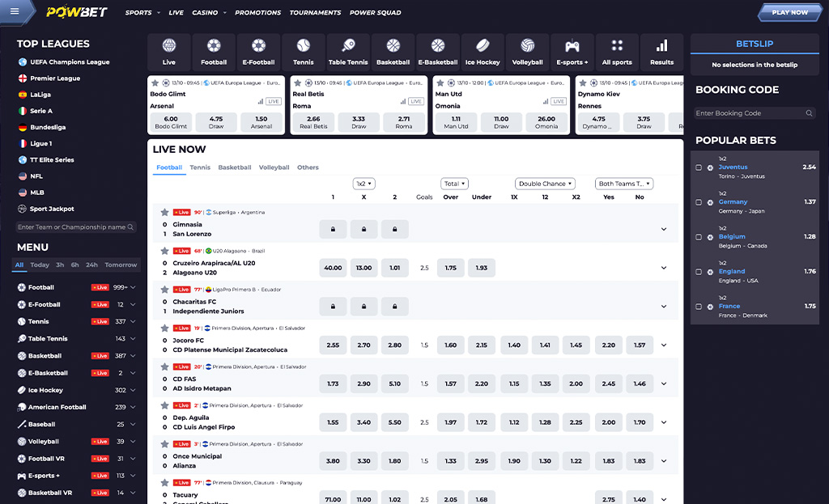
Task: Select the Today time filter
Action: pos(40,265)
